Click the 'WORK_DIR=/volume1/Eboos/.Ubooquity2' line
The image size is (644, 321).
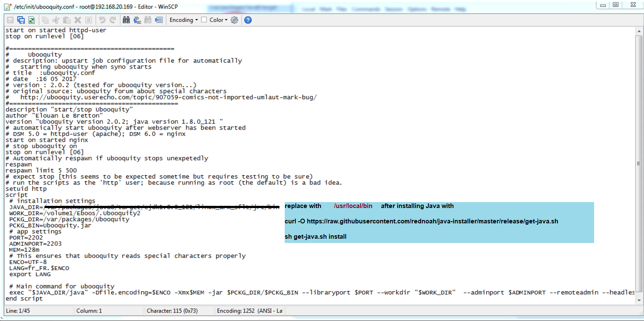click(x=75, y=213)
